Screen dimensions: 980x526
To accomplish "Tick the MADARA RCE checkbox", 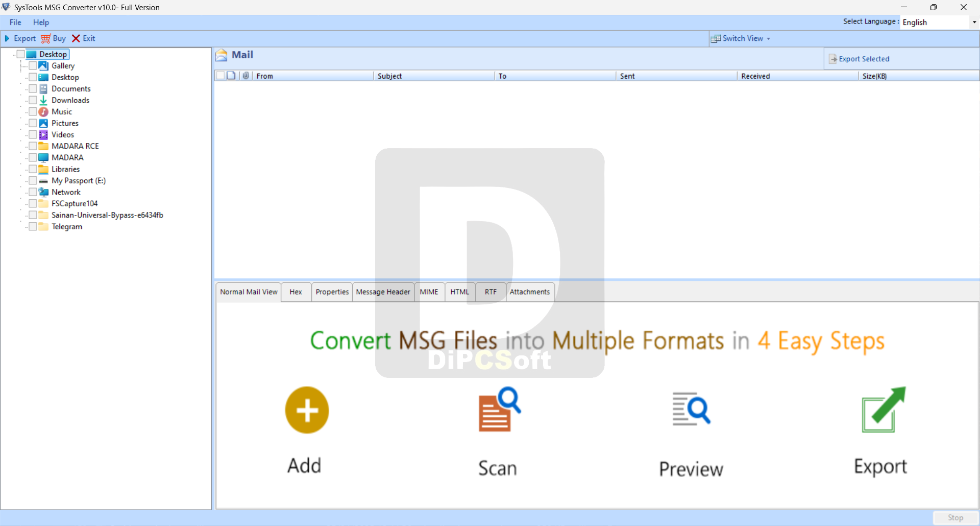I will pos(33,146).
